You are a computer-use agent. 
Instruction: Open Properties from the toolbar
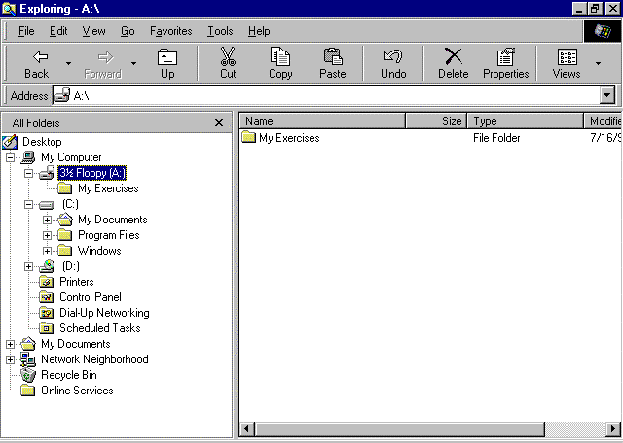pos(506,63)
